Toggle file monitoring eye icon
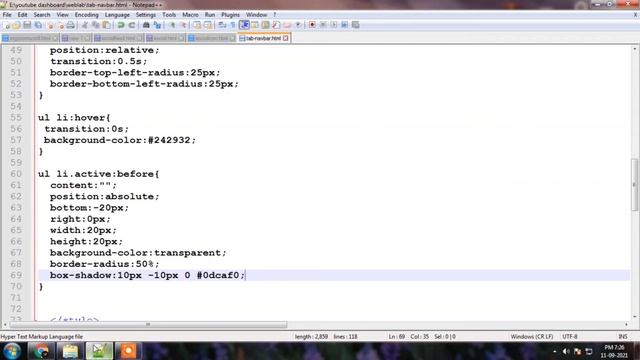Image resolution: width=640 pixels, height=360 pixels. [298, 25]
